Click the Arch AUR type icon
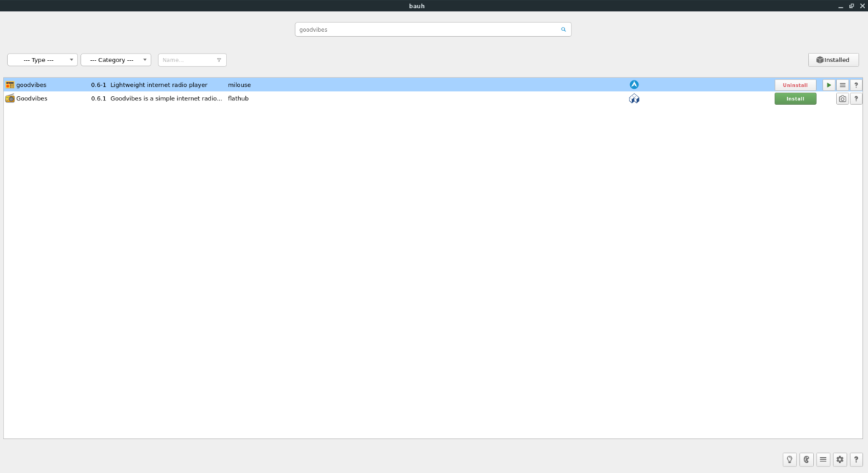 (634, 85)
